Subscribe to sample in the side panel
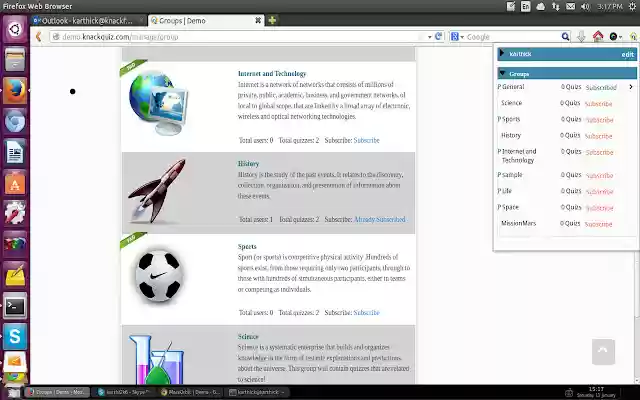This screenshot has height=400, width=640. (x=600, y=176)
